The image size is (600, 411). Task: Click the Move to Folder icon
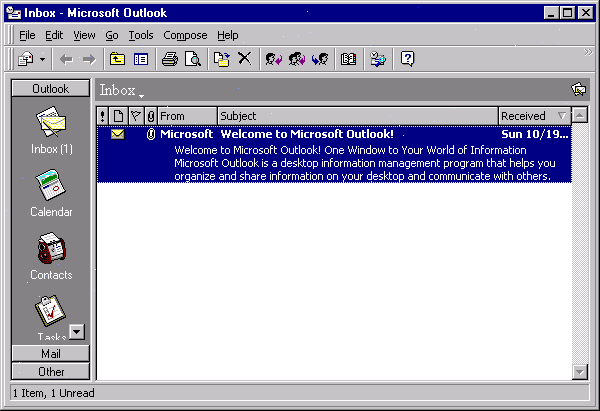point(222,59)
